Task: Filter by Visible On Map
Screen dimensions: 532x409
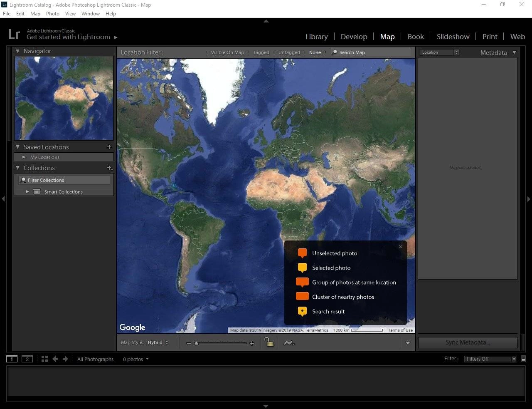Action: [227, 52]
